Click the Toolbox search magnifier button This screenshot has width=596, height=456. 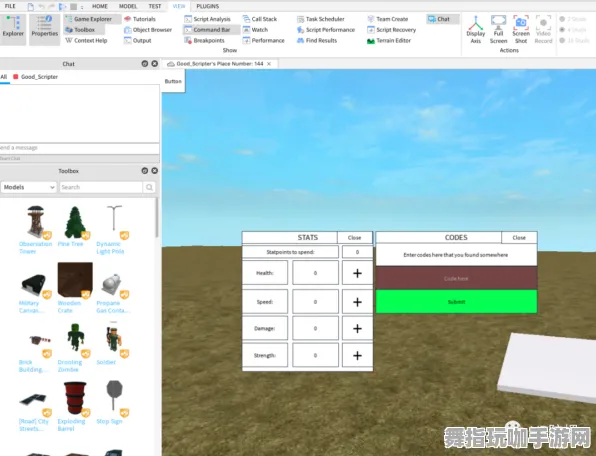pyautogui.click(x=149, y=187)
